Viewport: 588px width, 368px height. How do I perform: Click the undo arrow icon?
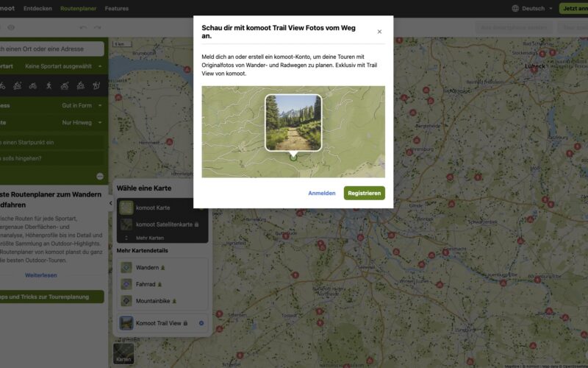(x=83, y=27)
